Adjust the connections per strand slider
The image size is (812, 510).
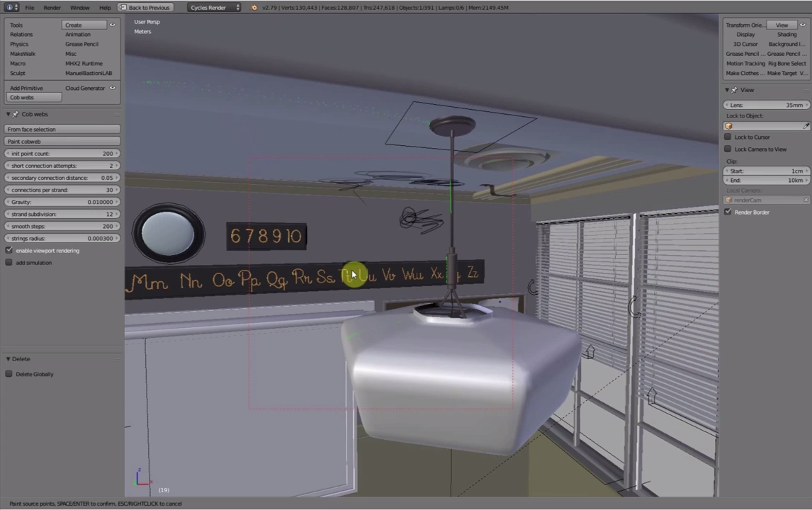[x=62, y=190]
